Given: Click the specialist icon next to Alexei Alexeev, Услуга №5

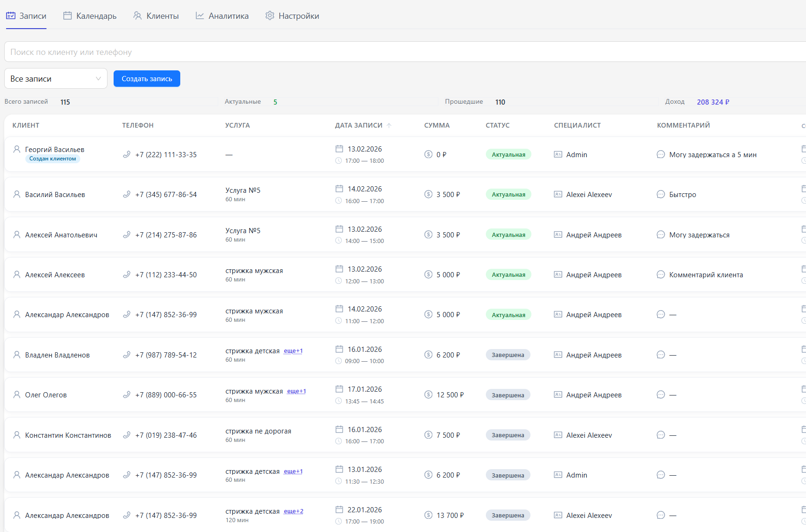Looking at the screenshot, I should pos(558,194).
